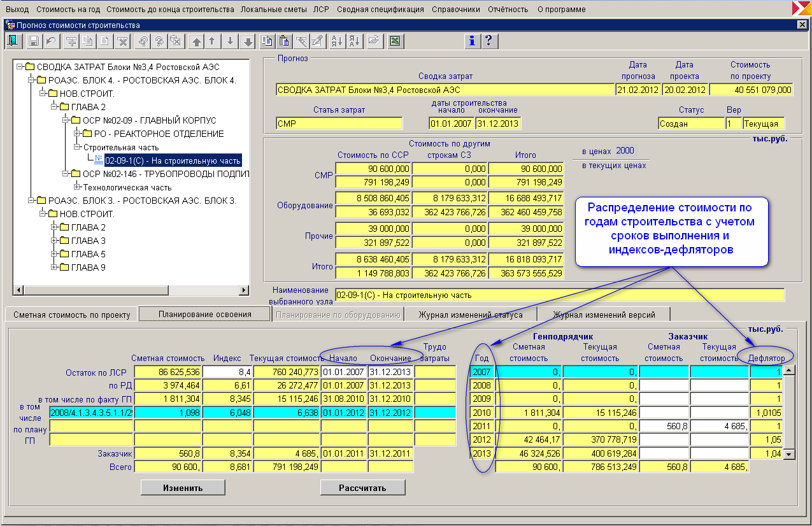Viewport: 812px width, 526px height.
Task: Expand the Технологическая часть node
Action: coord(78,187)
